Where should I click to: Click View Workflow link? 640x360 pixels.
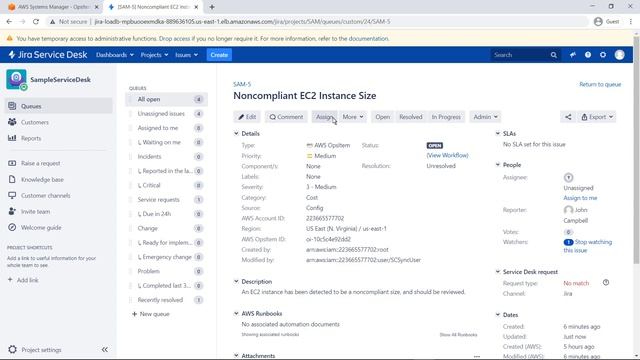447,155
